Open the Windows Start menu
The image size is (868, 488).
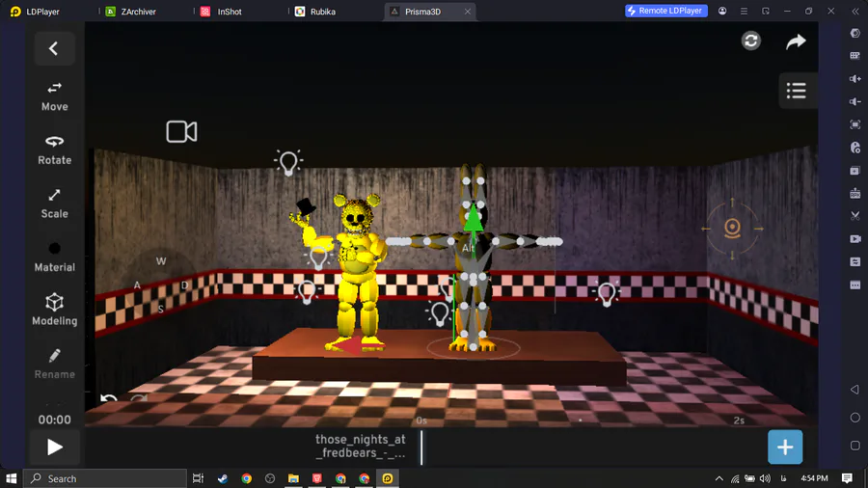tap(11, 478)
